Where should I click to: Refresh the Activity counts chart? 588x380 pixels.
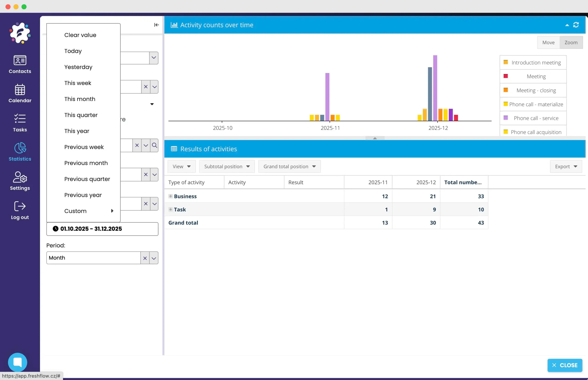pyautogui.click(x=576, y=25)
